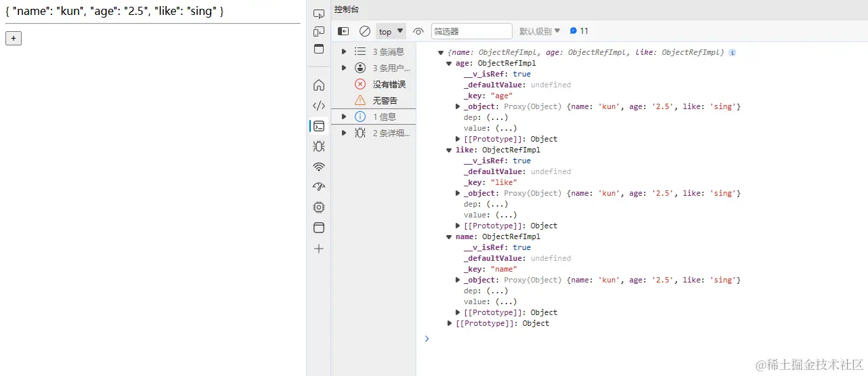Click the plus icon to add tools

tap(319, 249)
